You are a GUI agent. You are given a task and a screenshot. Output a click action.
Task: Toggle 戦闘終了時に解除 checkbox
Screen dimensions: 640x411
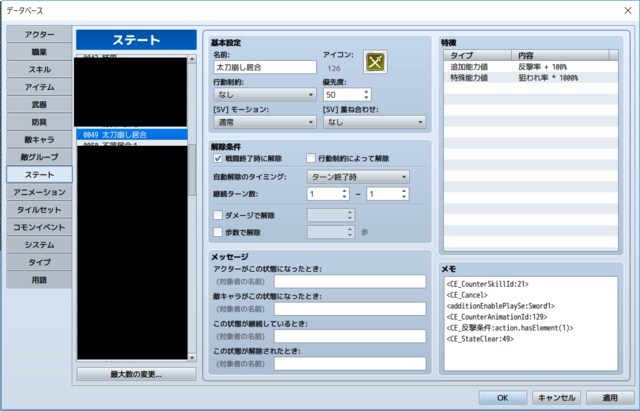click(x=218, y=158)
